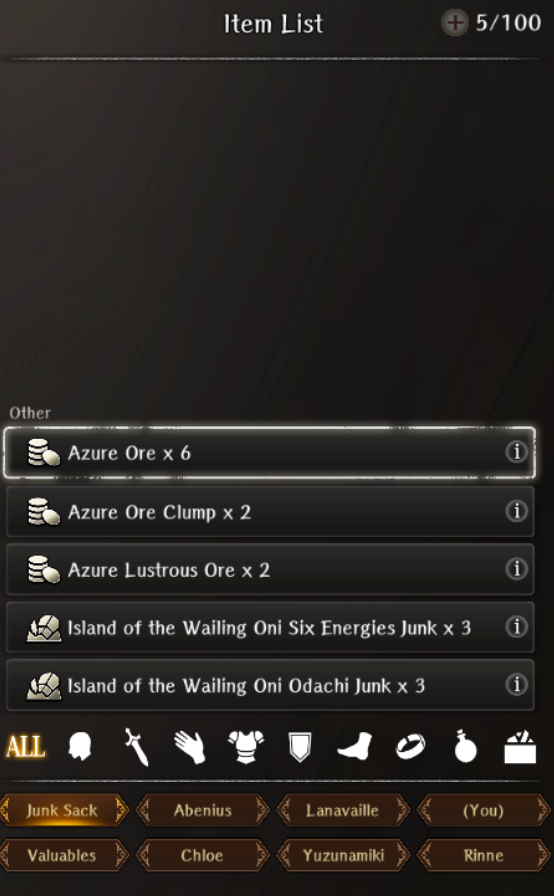Select the Azure Ore Clump row

click(270, 511)
